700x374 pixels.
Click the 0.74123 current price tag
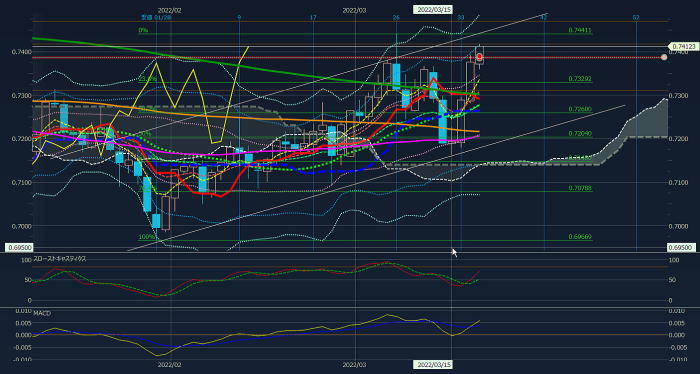[x=683, y=46]
